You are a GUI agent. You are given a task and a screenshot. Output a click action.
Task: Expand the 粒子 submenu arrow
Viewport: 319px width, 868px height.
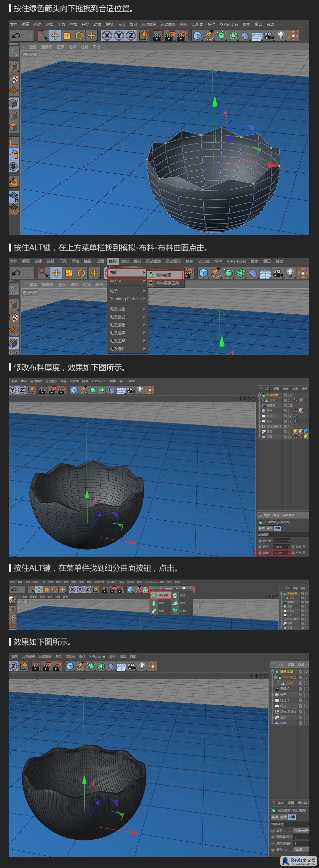click(144, 291)
